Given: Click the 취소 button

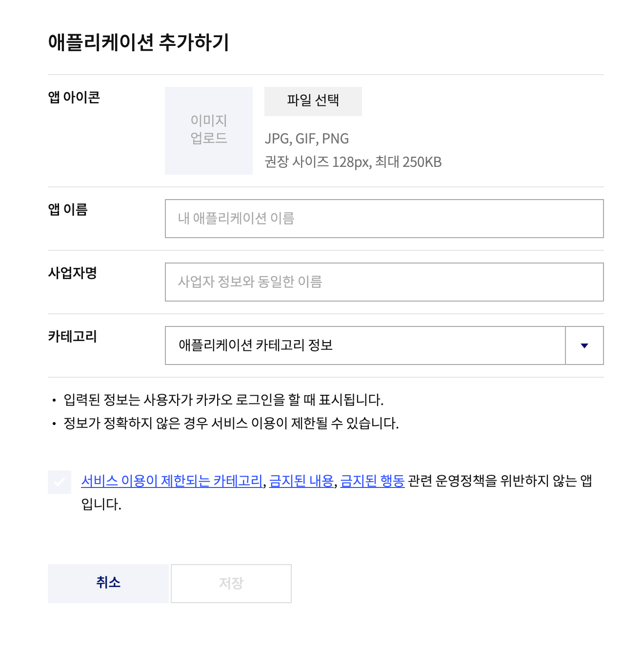Looking at the screenshot, I should click(x=108, y=584).
